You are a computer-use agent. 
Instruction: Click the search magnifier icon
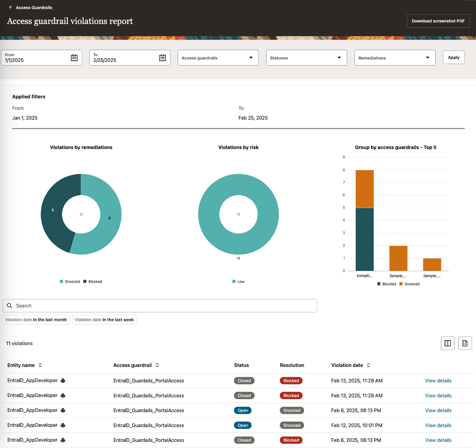click(x=9, y=305)
